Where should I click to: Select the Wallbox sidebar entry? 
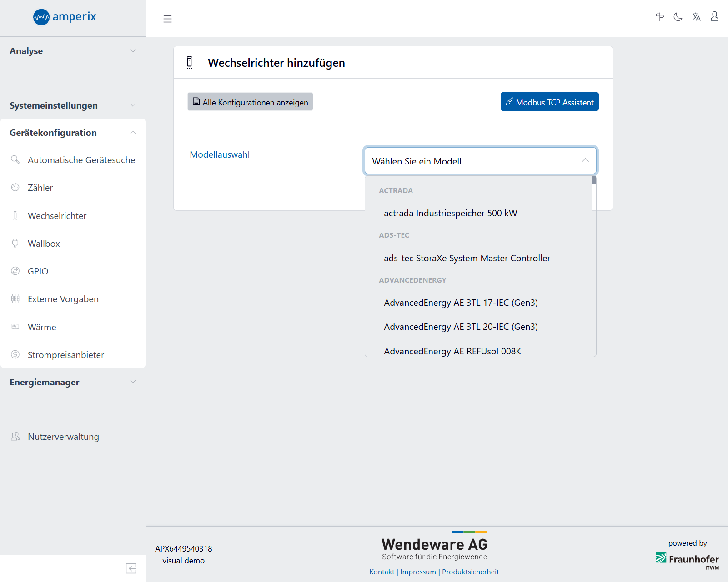point(44,244)
